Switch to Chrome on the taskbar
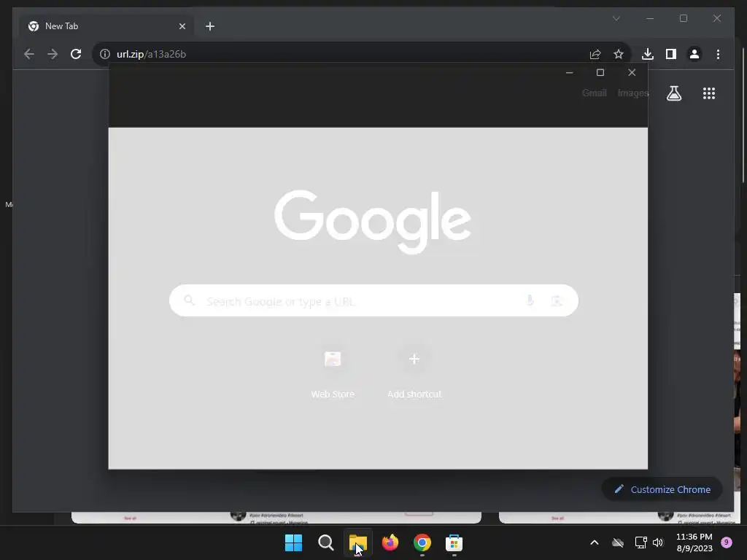 click(x=422, y=542)
